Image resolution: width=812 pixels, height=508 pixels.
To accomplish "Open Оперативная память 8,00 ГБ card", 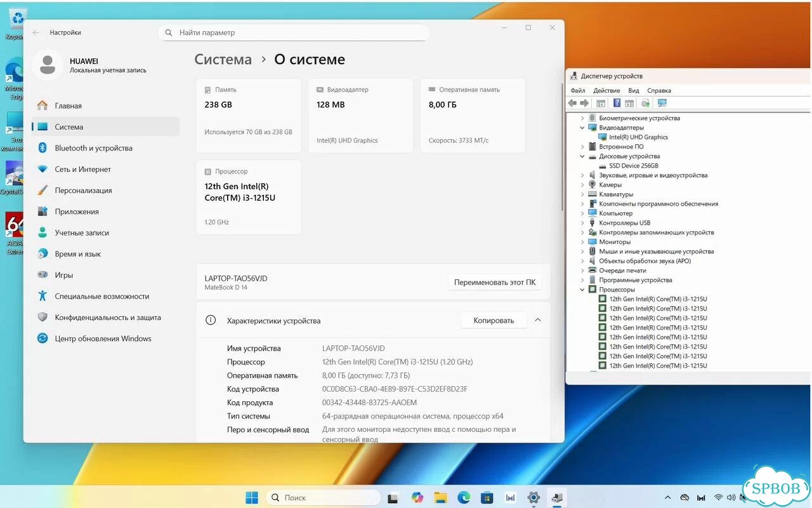I will pyautogui.click(x=473, y=116).
